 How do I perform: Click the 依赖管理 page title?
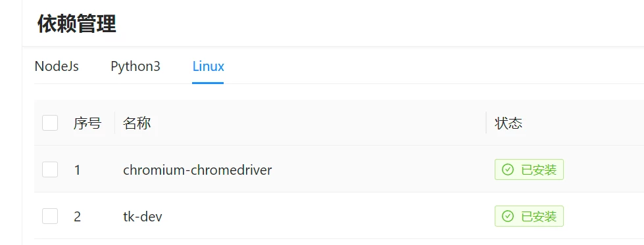(77, 24)
